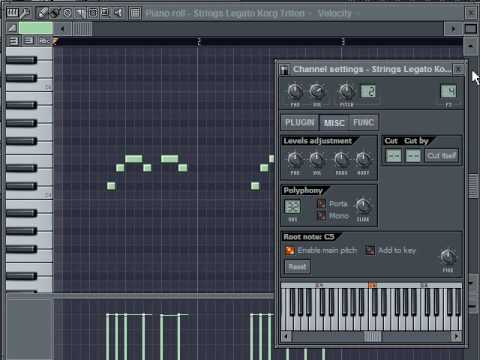
Task: Select the Zoom tool
Action: tap(105, 13)
